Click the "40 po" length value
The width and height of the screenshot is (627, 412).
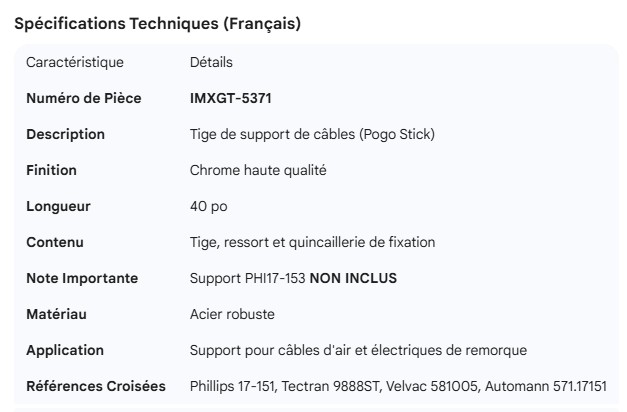tap(209, 206)
